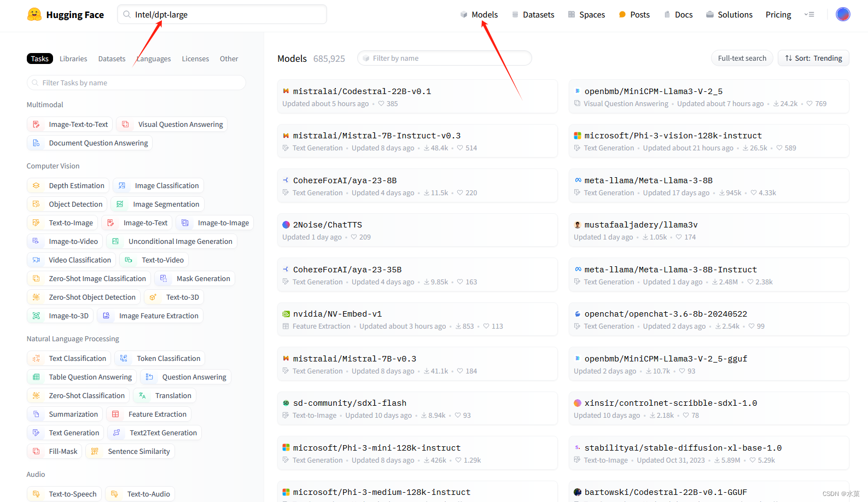Screen dimensions: 868x502
Task: Click the Depth Estimation task icon
Action: [x=36, y=185]
